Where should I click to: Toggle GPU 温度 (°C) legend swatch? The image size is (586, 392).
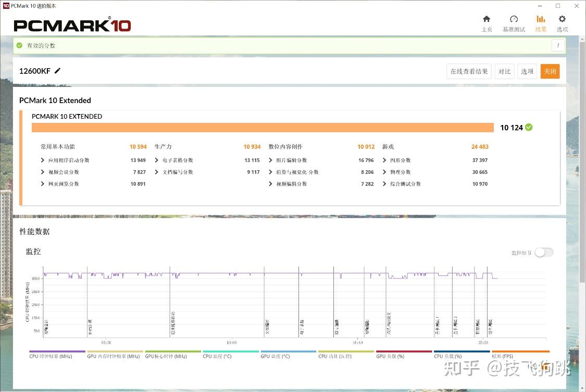(x=289, y=351)
